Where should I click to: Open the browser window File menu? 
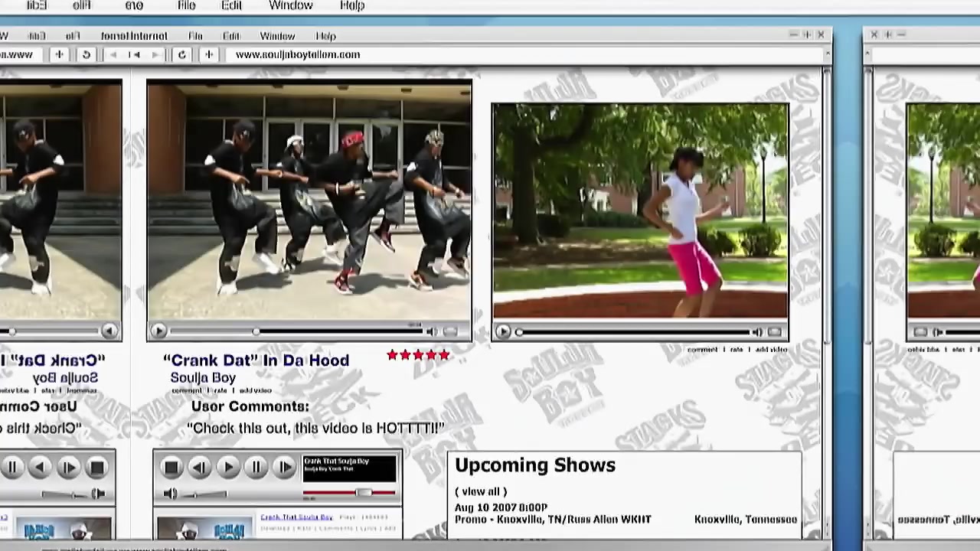[195, 36]
